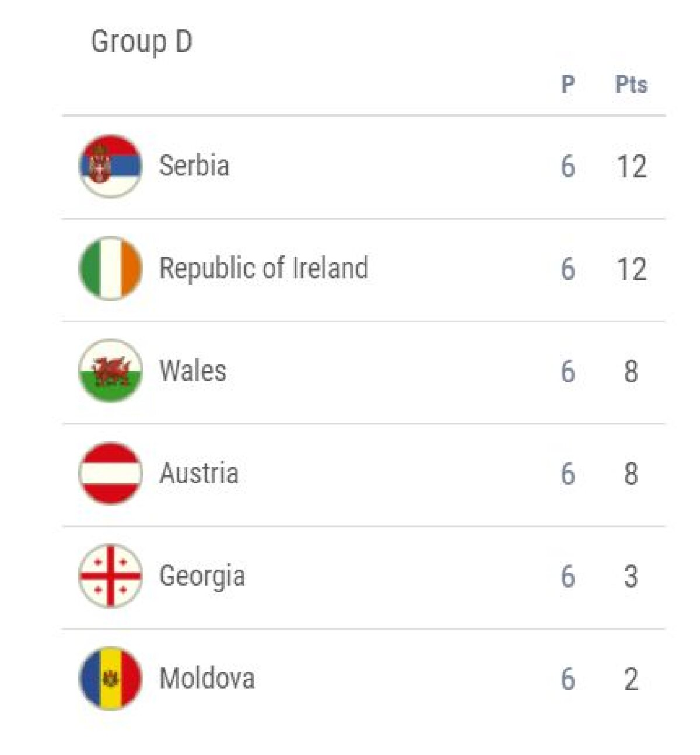The image size is (700, 755).
Task: Click the Georgia flag icon
Action: click(110, 576)
